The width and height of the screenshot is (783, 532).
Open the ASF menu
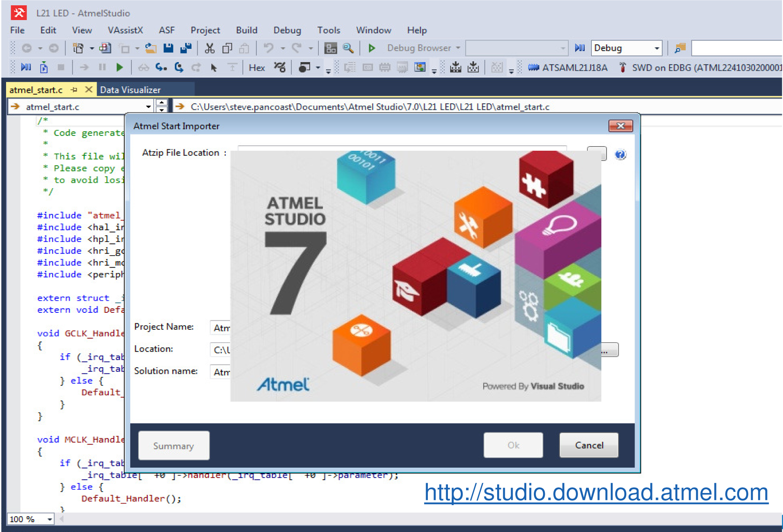167,30
